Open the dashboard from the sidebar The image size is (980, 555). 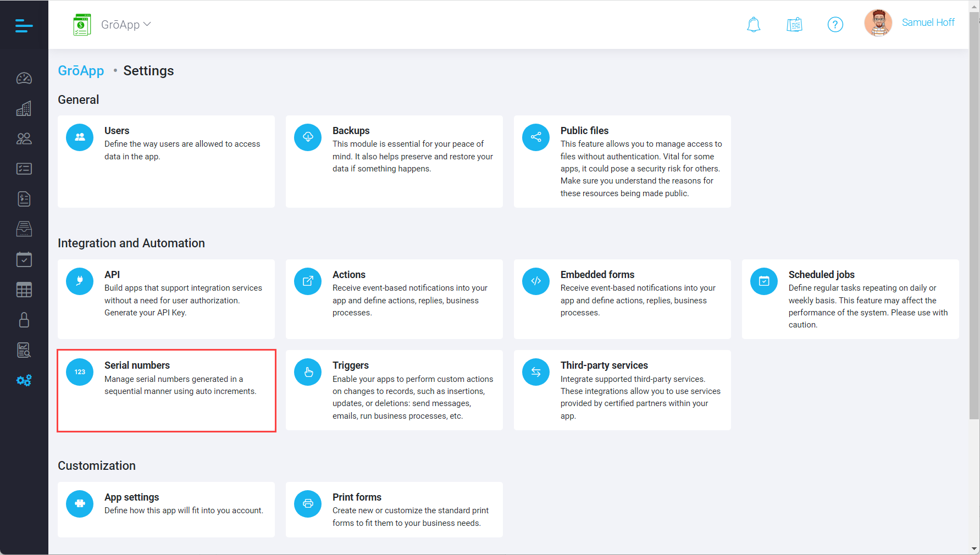tap(24, 78)
